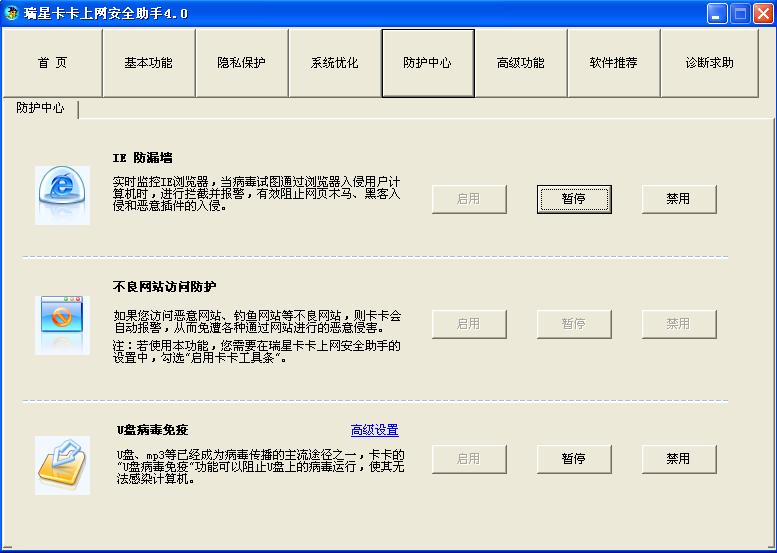
Task: Disable U盘病毒免疫 with 禁用 button
Action: (679, 459)
